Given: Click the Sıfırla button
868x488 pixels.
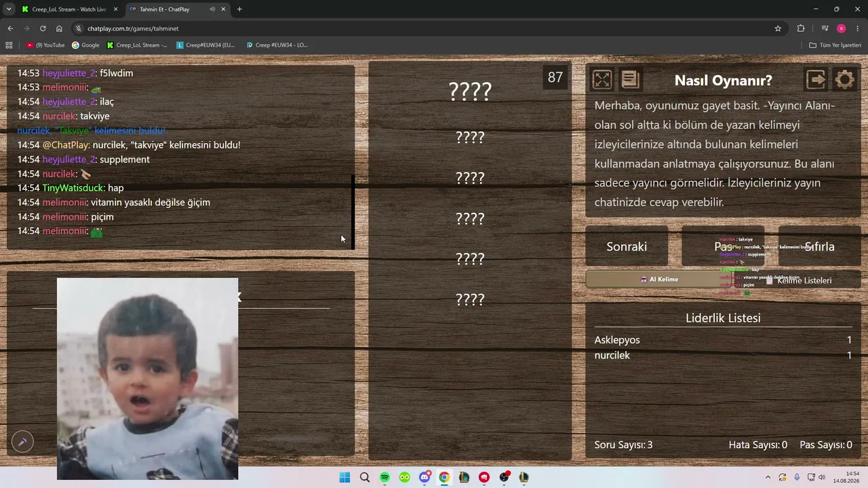Looking at the screenshot, I should coord(819,247).
